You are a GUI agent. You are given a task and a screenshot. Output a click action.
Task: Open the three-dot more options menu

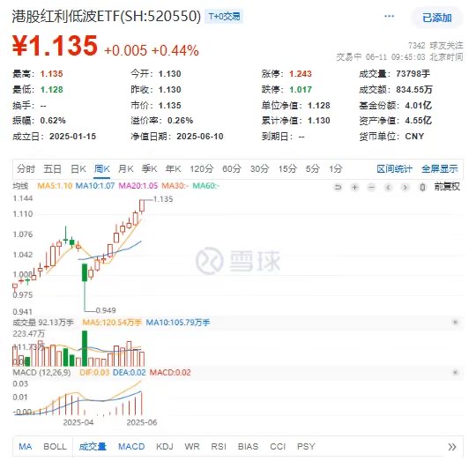tap(390, 16)
